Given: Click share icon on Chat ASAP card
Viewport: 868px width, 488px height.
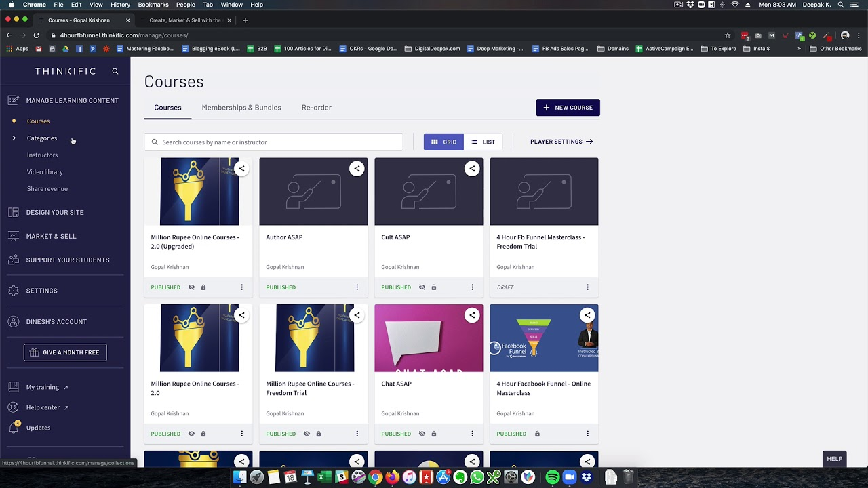Looking at the screenshot, I should pyautogui.click(x=472, y=315).
